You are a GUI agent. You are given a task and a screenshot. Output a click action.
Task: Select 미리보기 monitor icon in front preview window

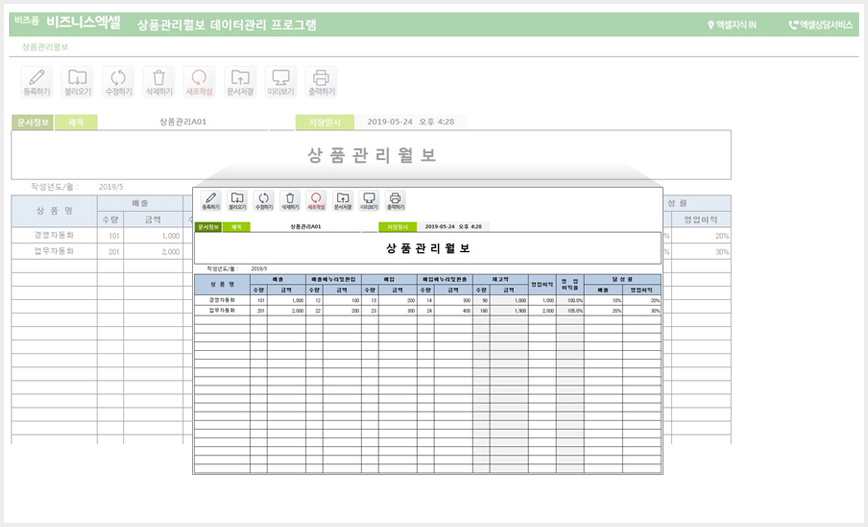pos(369,200)
